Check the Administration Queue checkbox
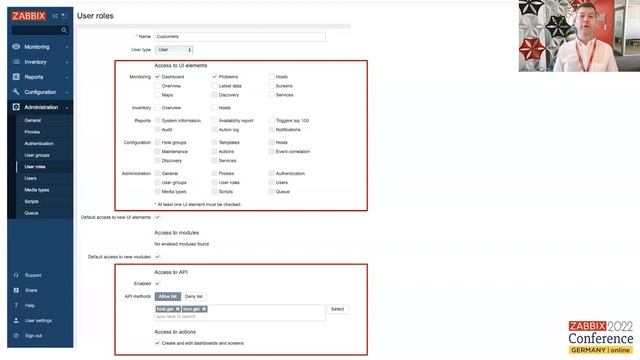 point(271,191)
